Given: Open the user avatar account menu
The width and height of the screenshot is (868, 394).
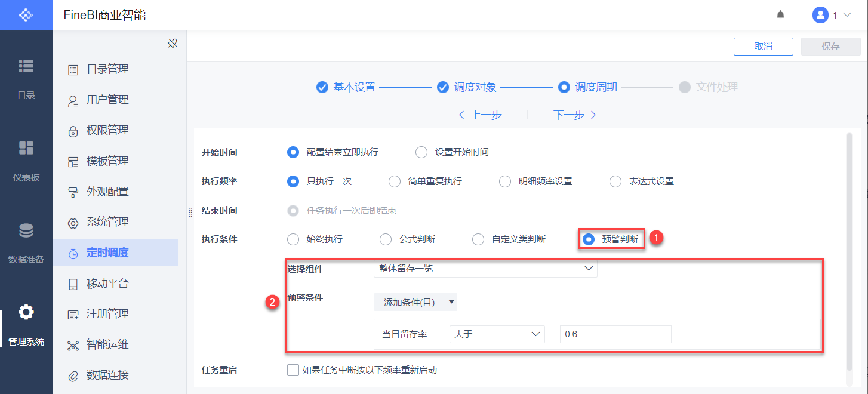Looking at the screenshot, I should click(820, 15).
